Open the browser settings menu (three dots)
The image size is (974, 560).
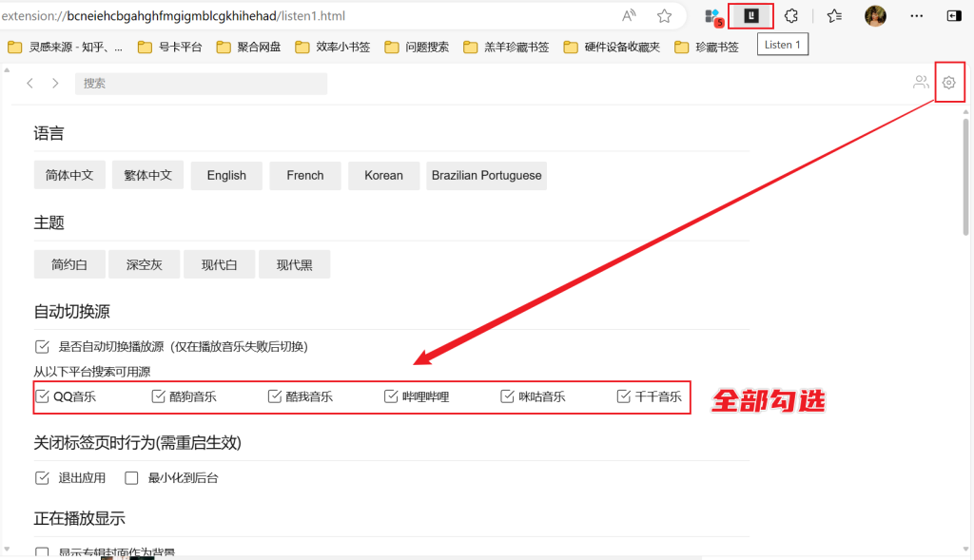click(916, 15)
